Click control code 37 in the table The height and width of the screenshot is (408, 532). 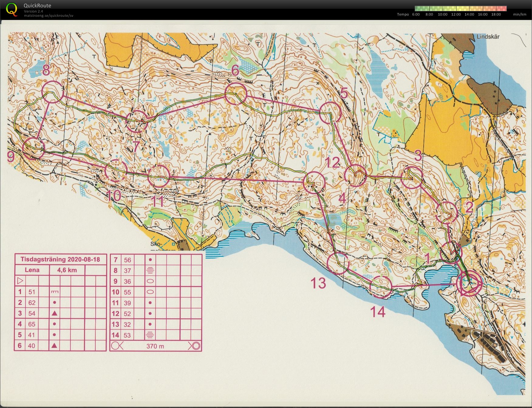pyautogui.click(x=127, y=271)
